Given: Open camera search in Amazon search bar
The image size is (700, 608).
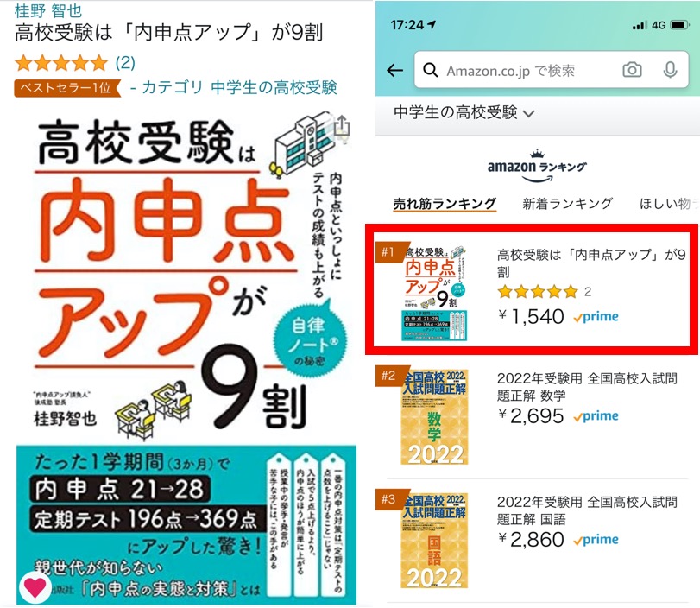Looking at the screenshot, I should 632,70.
